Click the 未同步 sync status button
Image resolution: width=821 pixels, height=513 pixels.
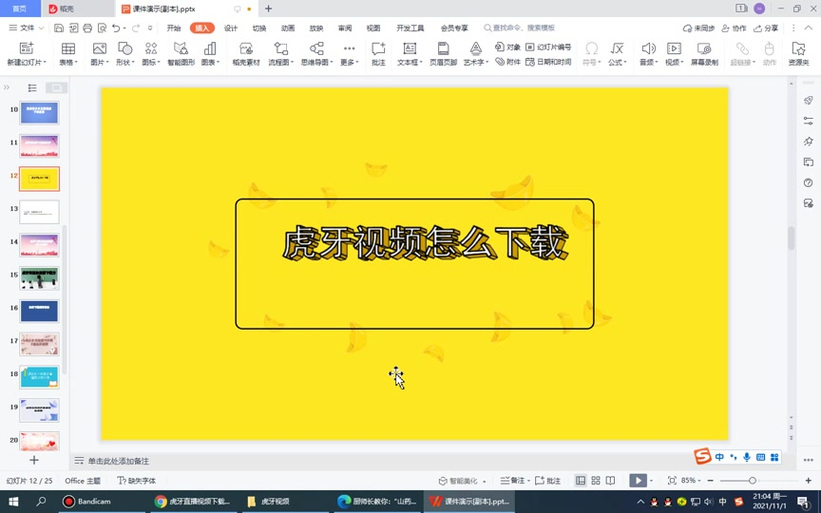click(698, 28)
